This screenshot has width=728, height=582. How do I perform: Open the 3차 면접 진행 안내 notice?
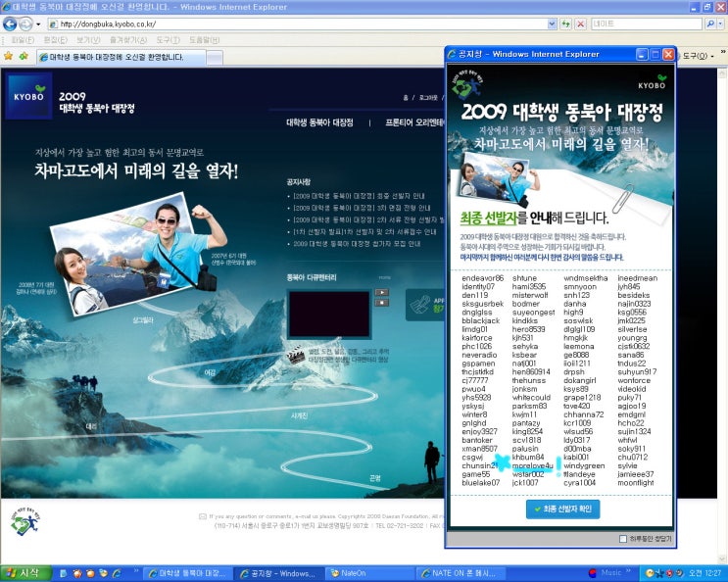(x=362, y=208)
